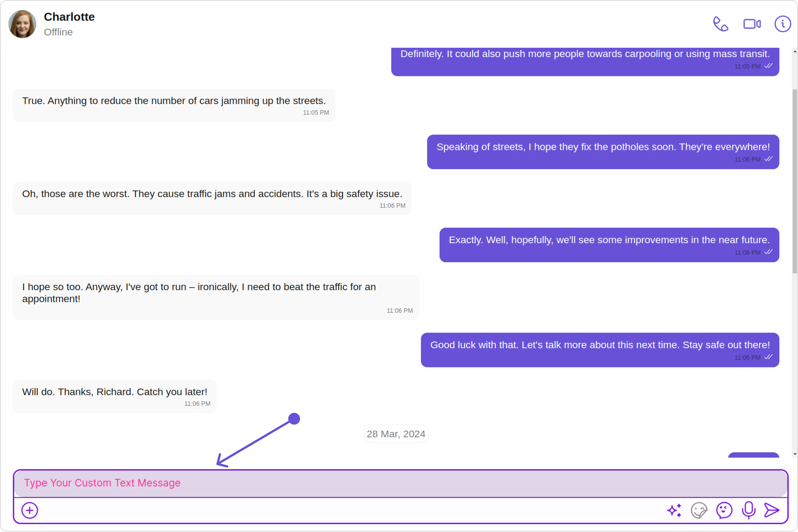Click the "Good luck with that" message

pos(600,350)
